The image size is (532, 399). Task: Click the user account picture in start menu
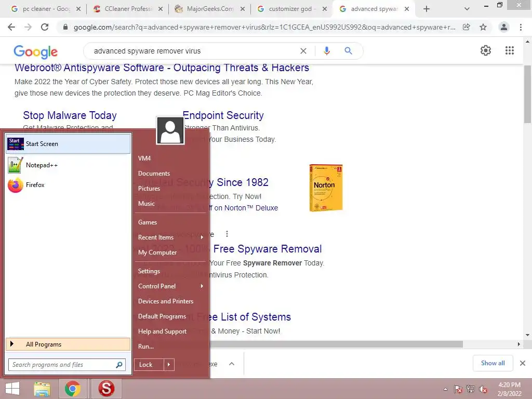(x=170, y=130)
